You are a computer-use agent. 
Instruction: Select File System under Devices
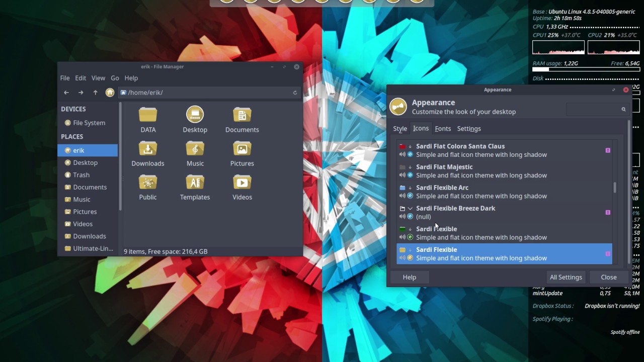[x=89, y=123]
